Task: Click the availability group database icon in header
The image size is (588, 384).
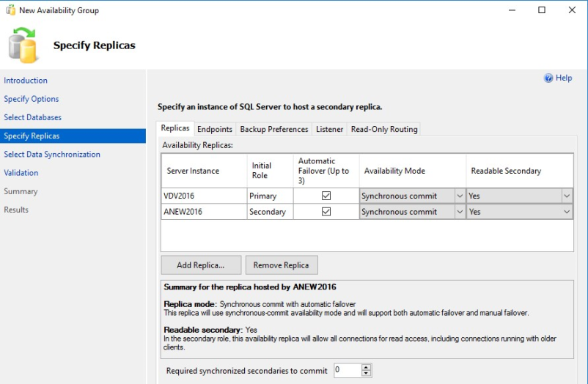Action: [x=24, y=45]
